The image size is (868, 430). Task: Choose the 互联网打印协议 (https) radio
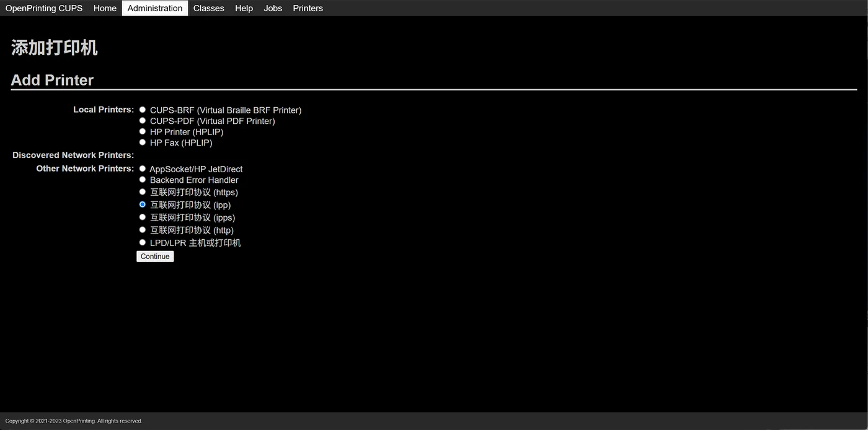[x=143, y=191]
